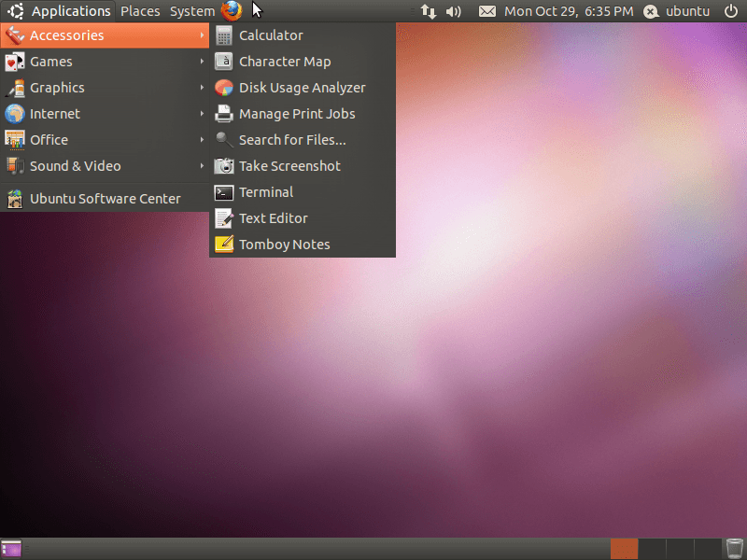Switch to the fourth workspace
Image resolution: width=747 pixels, height=560 pixels.
coord(708,549)
